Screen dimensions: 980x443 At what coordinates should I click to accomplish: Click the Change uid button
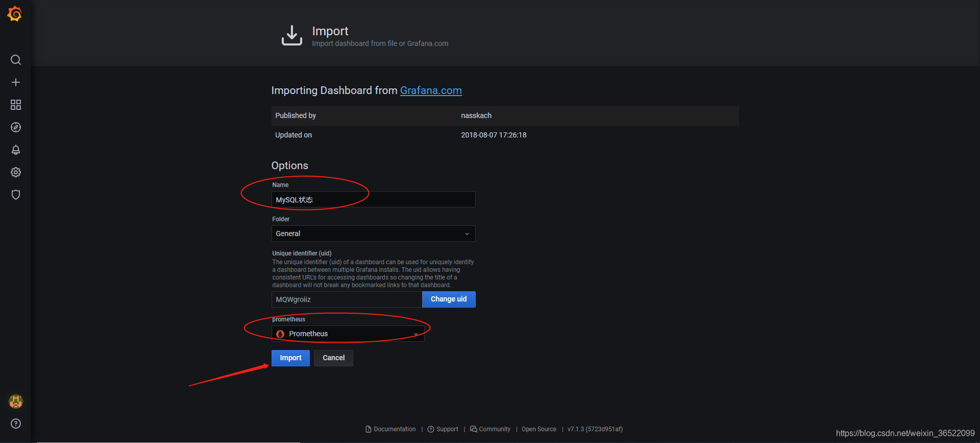pos(449,299)
